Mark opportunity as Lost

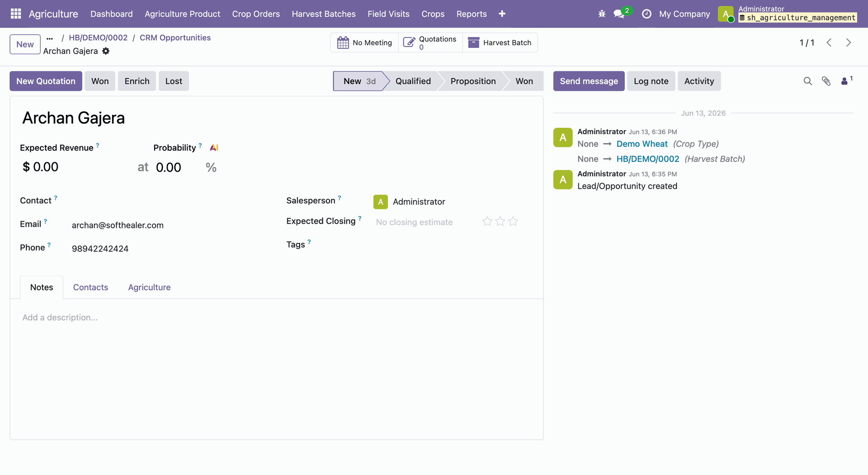tap(174, 81)
